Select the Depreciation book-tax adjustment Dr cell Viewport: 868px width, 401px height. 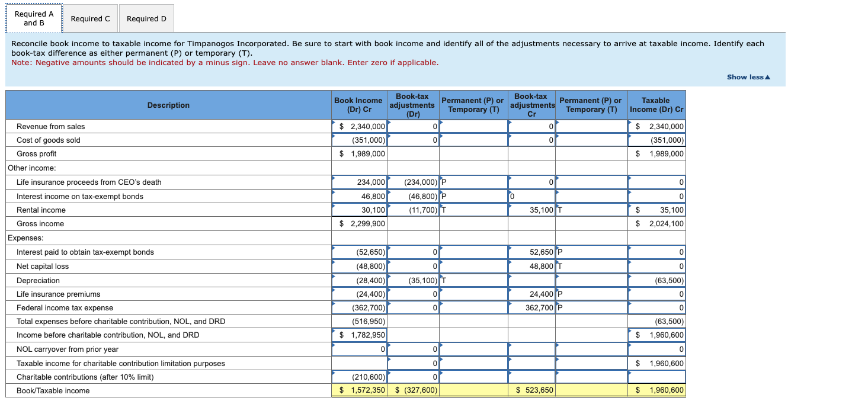click(413, 280)
